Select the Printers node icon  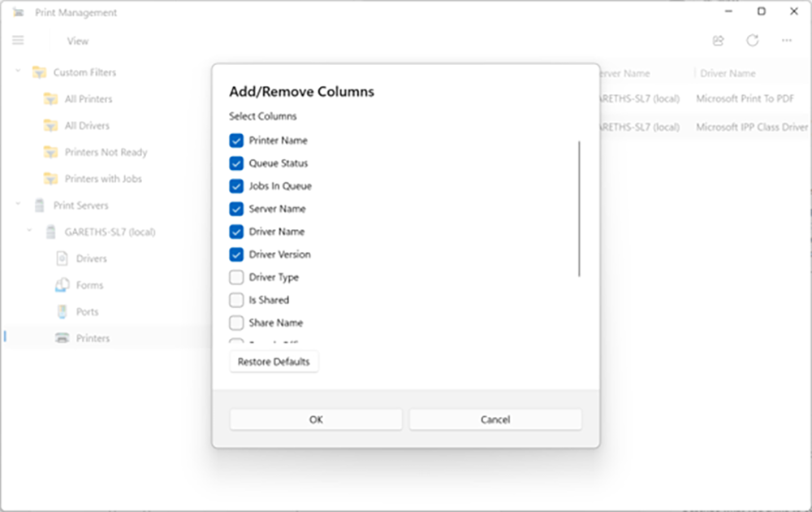(x=63, y=338)
